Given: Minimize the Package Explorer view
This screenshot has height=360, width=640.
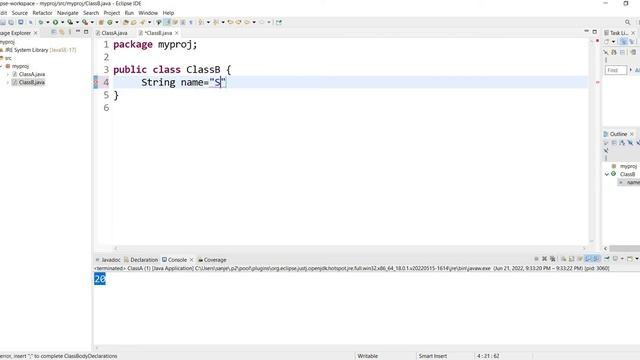Looking at the screenshot, I should [x=78, y=31].
